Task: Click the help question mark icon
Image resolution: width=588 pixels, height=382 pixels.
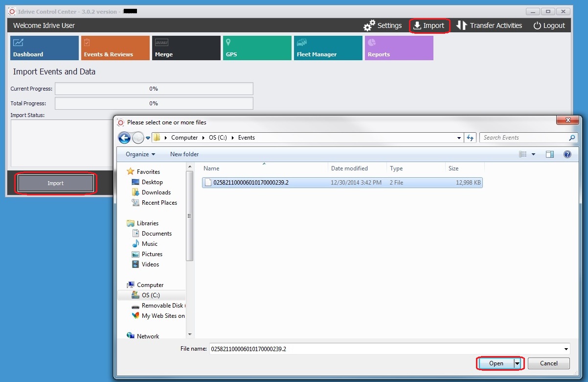Action: 567,154
